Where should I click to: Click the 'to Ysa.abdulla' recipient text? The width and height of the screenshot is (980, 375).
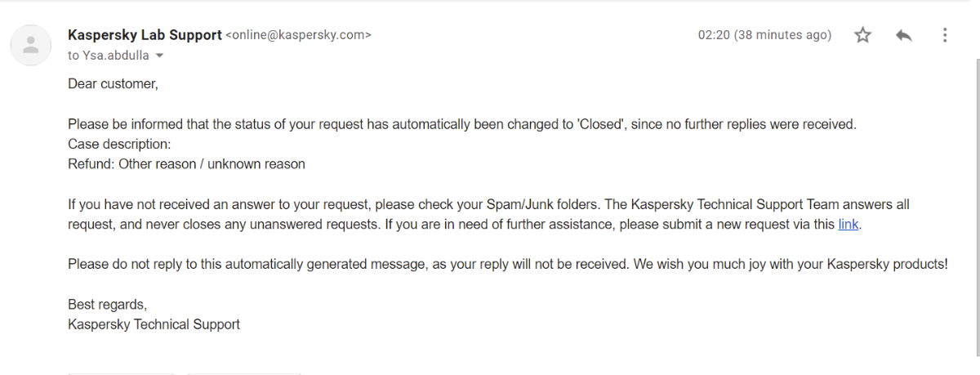[109, 56]
